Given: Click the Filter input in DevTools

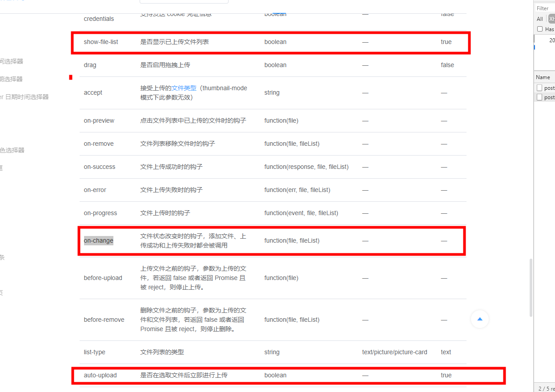Looking at the screenshot, I should (x=543, y=8).
